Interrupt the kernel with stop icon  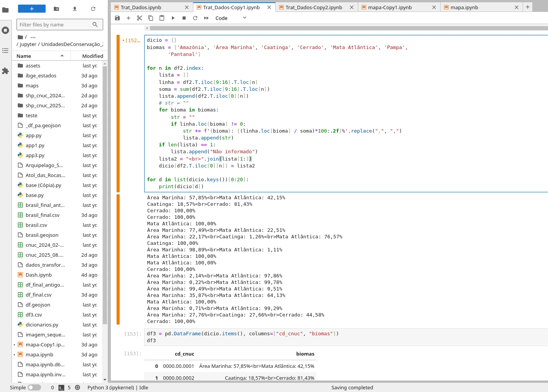pyautogui.click(x=184, y=18)
